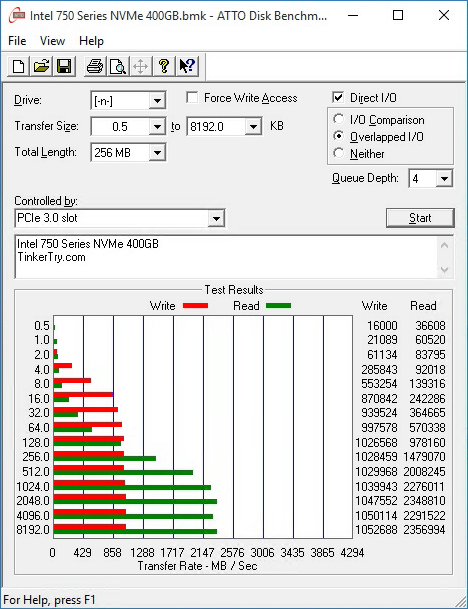Screen dimensions: 468x609
Task: Activate the context help pointer icon
Action: pyautogui.click(x=187, y=66)
